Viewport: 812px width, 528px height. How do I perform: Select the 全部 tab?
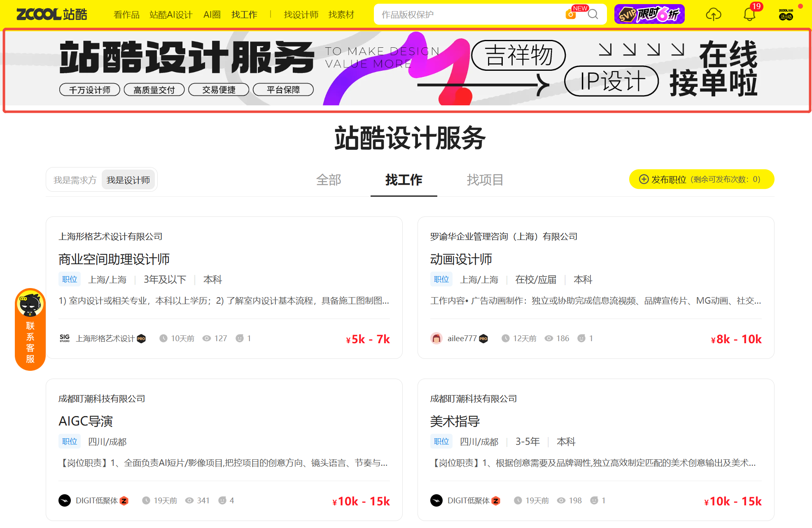point(329,180)
